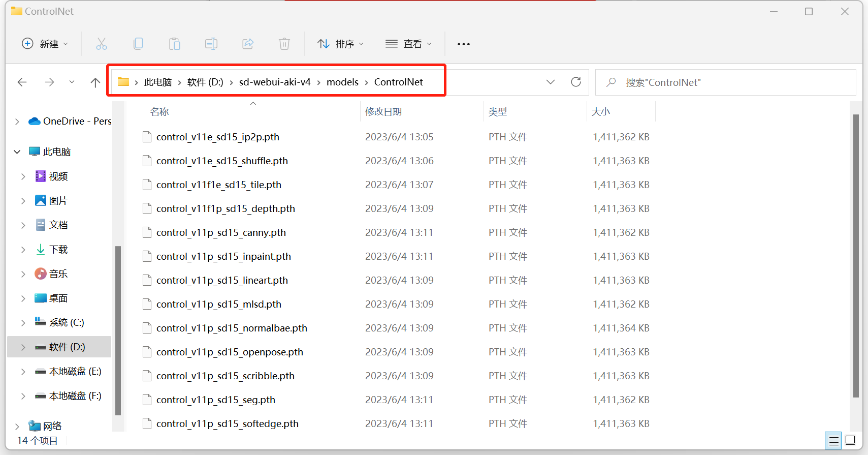Expand the 系统 (C:) tree node
The width and height of the screenshot is (868, 455).
point(23,322)
